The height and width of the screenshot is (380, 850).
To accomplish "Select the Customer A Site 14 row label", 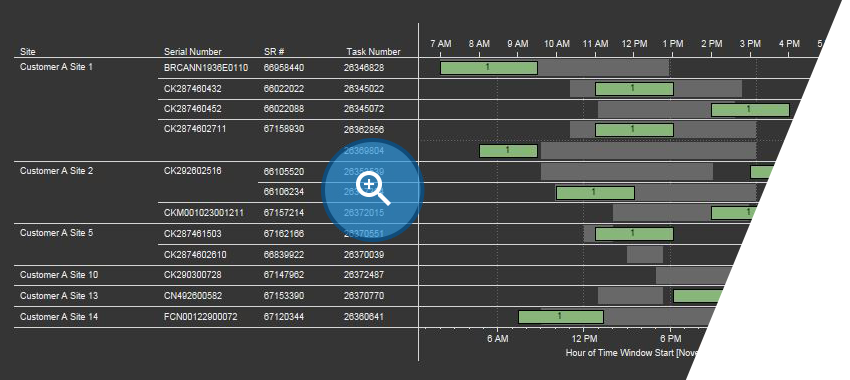I will (x=59, y=317).
